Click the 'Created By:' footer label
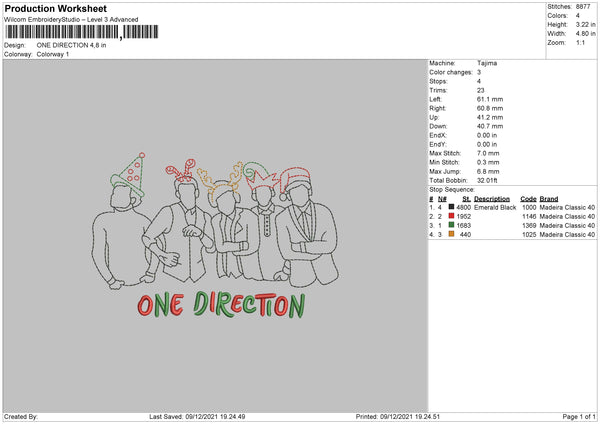 point(21,417)
